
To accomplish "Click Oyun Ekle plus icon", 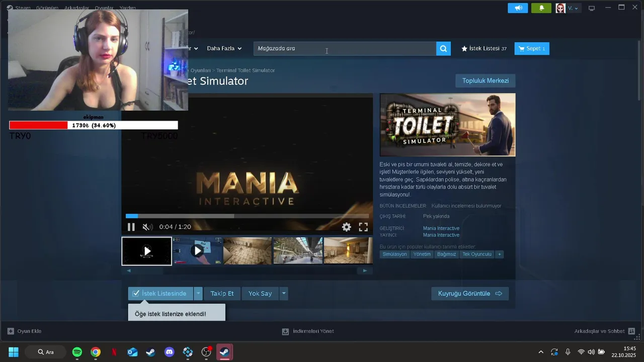I will pyautogui.click(x=11, y=331).
